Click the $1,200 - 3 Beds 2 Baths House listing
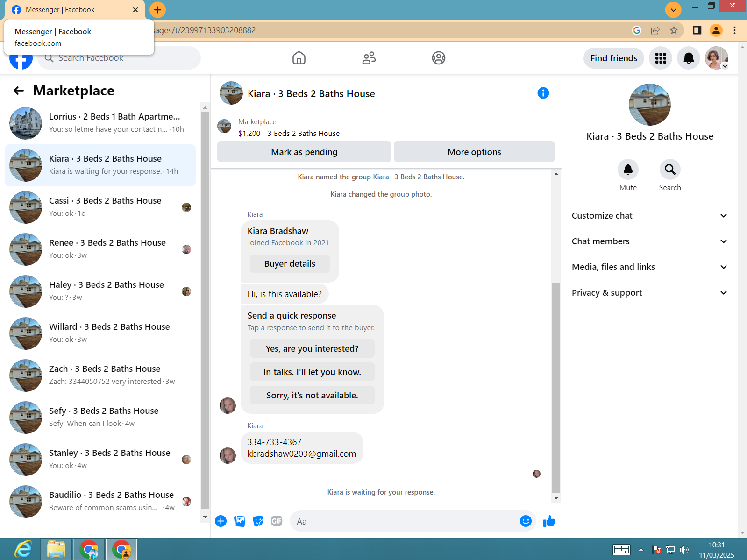The width and height of the screenshot is (747, 560). (x=289, y=134)
